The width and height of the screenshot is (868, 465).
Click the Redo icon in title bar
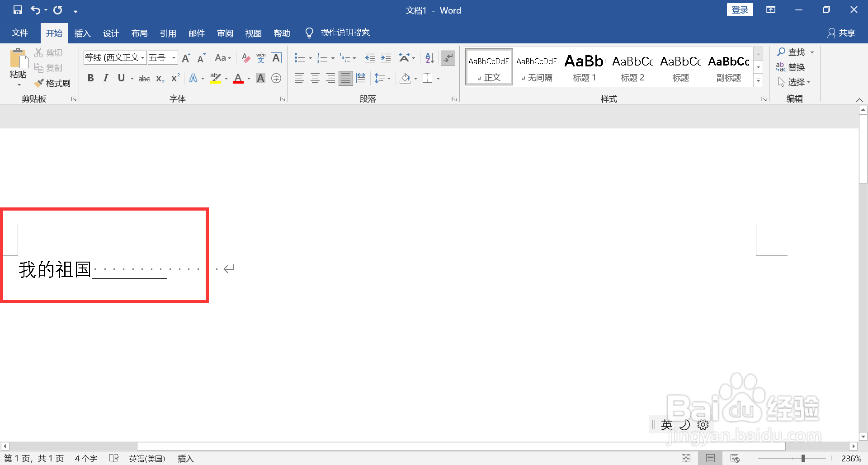click(58, 10)
